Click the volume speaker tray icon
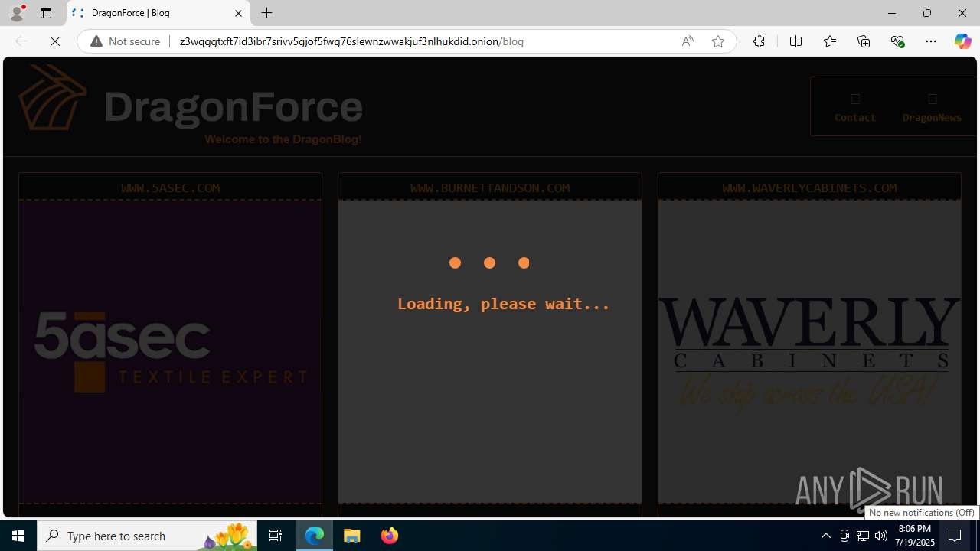Image resolution: width=980 pixels, height=551 pixels. click(881, 536)
